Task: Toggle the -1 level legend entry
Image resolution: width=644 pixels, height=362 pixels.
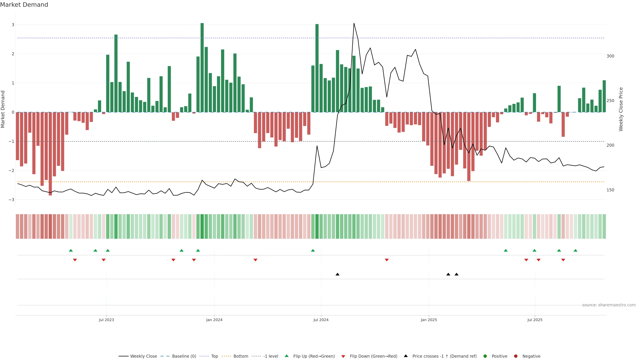Action: [x=271, y=356]
